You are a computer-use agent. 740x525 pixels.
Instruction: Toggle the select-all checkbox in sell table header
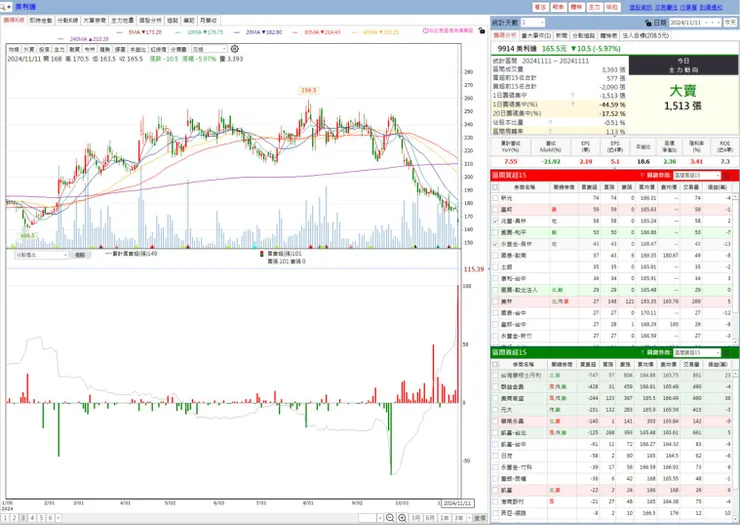click(x=495, y=364)
